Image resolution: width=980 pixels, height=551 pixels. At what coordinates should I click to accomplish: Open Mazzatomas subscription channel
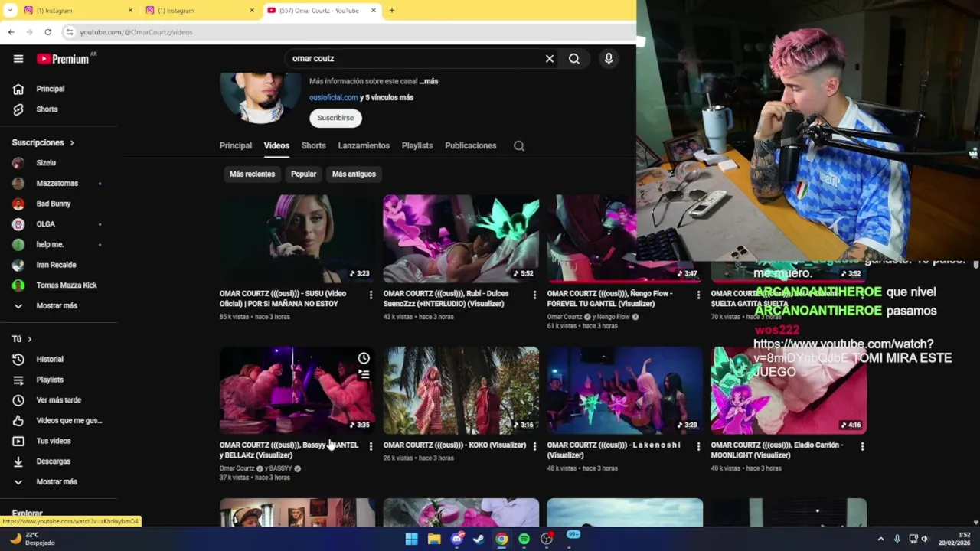pyautogui.click(x=58, y=184)
